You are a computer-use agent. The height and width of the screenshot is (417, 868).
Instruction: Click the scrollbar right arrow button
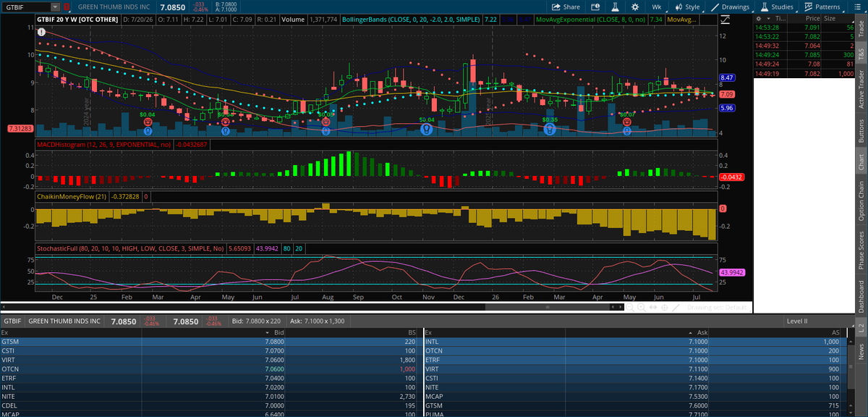[621, 308]
